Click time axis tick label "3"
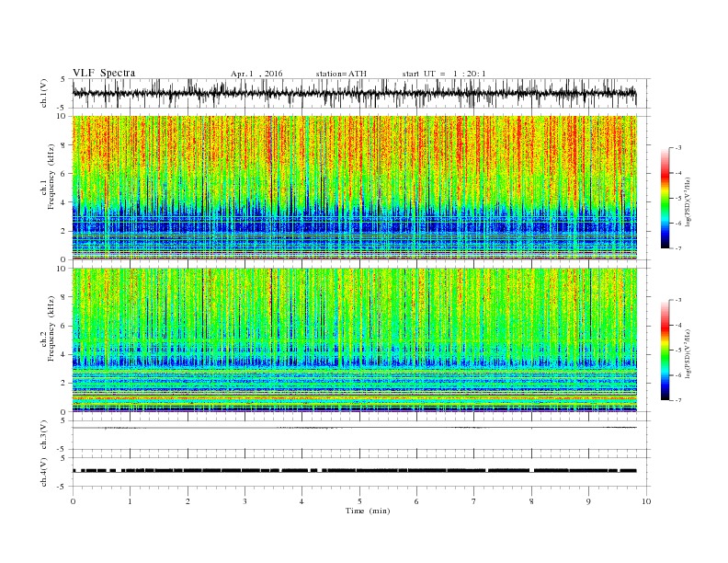Screen dimensions: 728x563 coord(245,501)
